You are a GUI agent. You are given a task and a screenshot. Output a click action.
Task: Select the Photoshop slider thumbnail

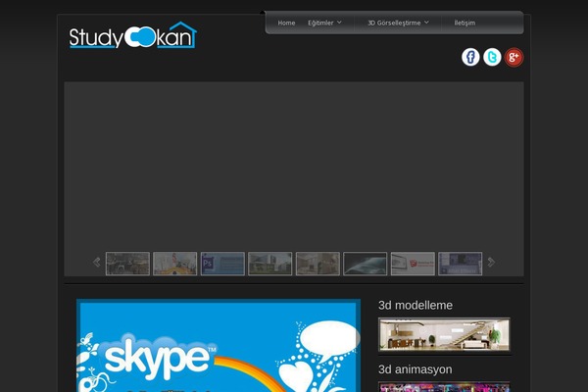222,264
